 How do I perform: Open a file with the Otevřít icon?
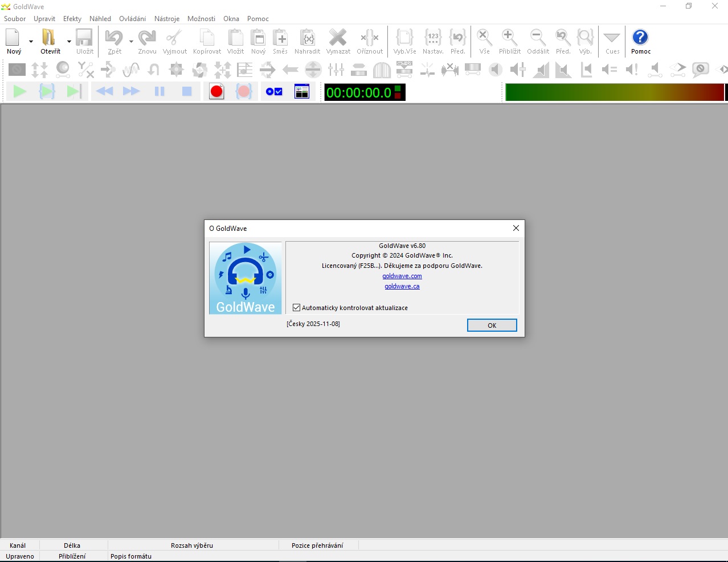coord(49,38)
